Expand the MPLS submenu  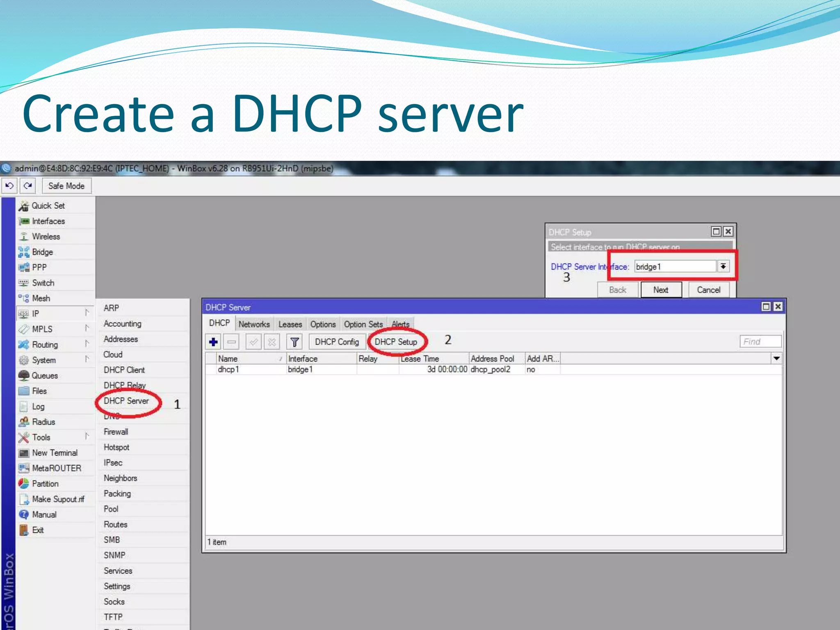[55, 329]
